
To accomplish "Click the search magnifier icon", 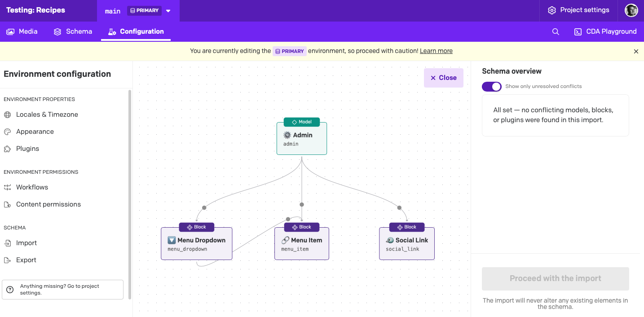I will [556, 32].
